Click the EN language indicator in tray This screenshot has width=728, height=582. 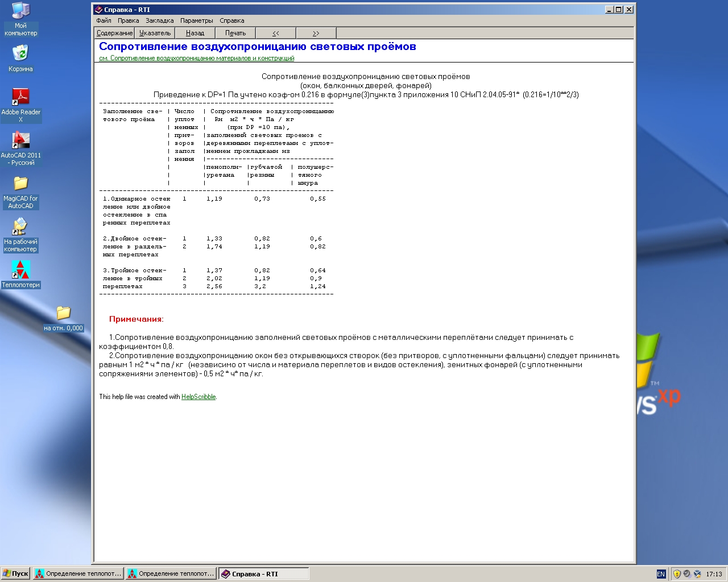pos(661,574)
